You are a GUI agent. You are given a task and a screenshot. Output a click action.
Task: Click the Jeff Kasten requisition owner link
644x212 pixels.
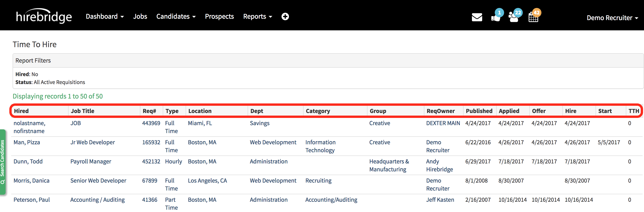[440, 200]
